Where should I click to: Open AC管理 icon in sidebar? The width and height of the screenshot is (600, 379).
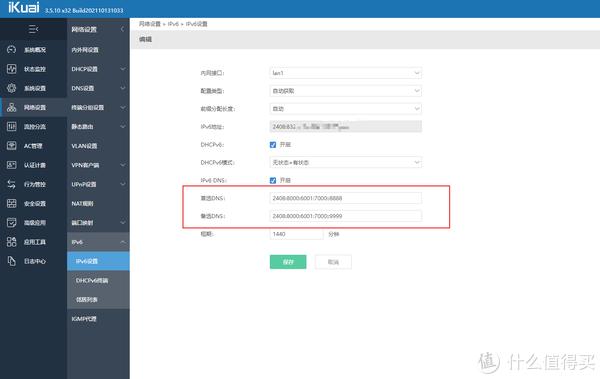coord(11,145)
